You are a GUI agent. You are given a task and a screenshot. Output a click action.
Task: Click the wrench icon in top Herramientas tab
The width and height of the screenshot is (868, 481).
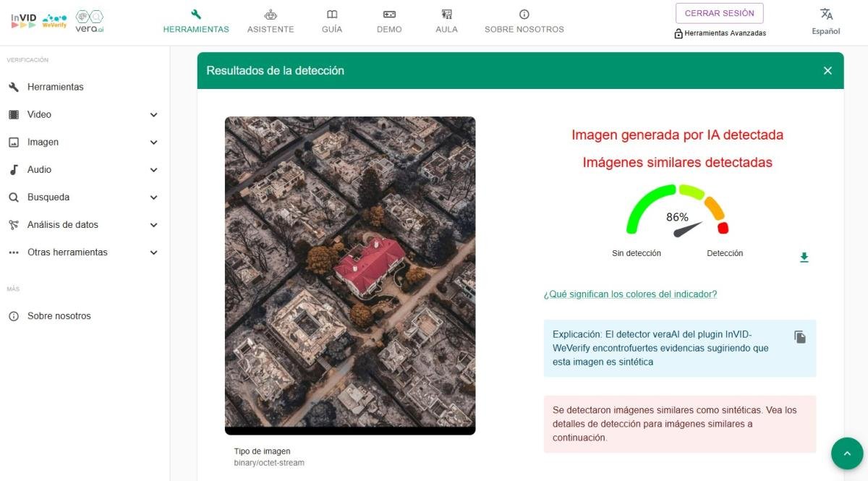[x=196, y=14]
